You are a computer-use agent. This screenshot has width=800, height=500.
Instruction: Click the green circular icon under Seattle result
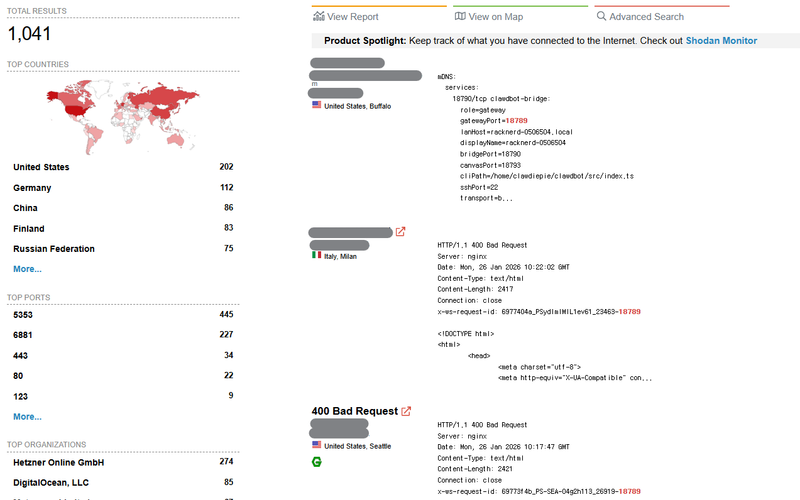[317, 462]
